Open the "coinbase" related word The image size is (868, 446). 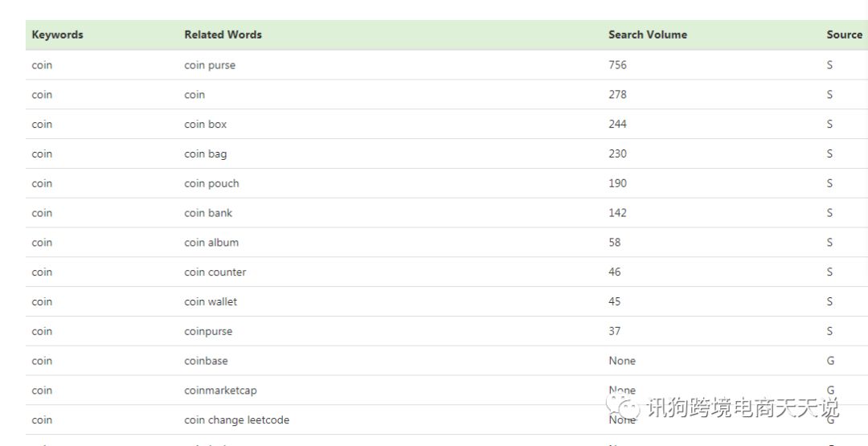tap(206, 361)
